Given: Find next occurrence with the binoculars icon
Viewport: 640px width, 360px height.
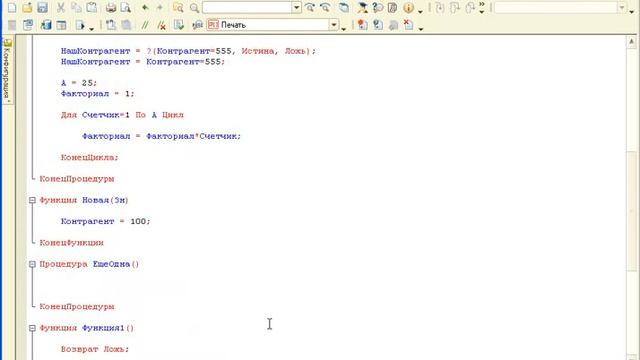Looking at the screenshot, I should pyautogui.click(x=310, y=7).
